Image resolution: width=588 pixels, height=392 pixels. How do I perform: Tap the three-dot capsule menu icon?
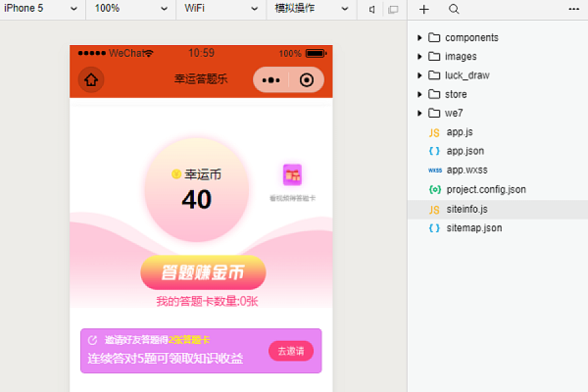[x=270, y=80]
